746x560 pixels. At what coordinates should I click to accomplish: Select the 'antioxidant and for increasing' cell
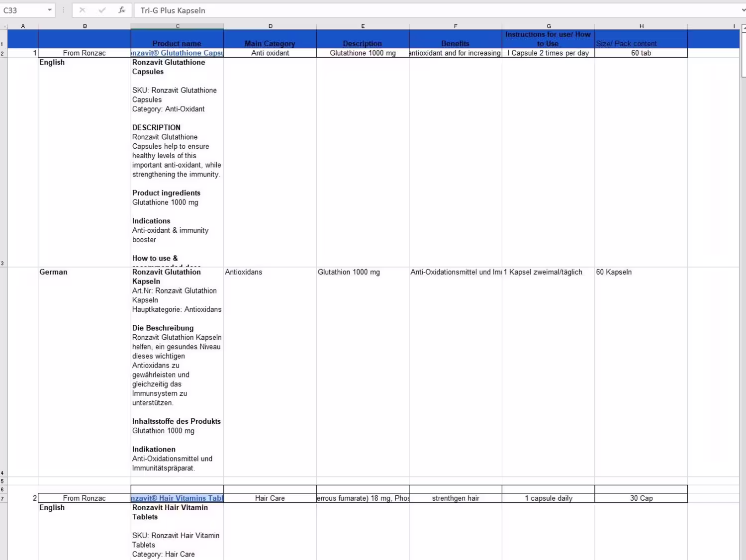click(456, 53)
